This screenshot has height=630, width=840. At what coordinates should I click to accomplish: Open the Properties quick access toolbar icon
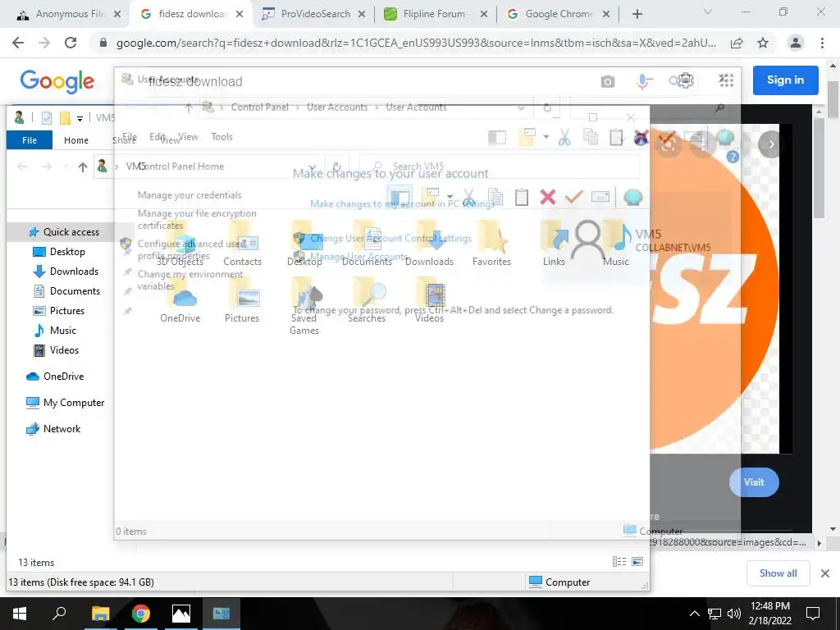pyautogui.click(x=47, y=117)
